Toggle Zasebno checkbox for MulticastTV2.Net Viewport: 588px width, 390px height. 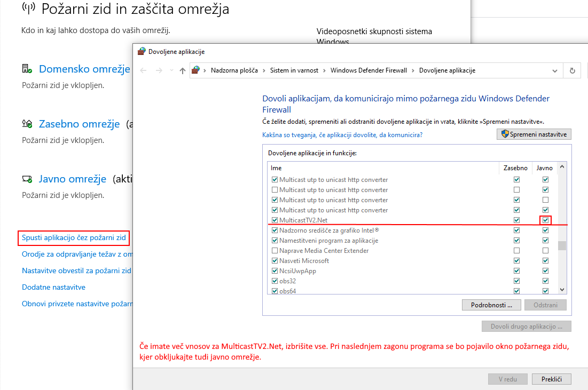516,220
